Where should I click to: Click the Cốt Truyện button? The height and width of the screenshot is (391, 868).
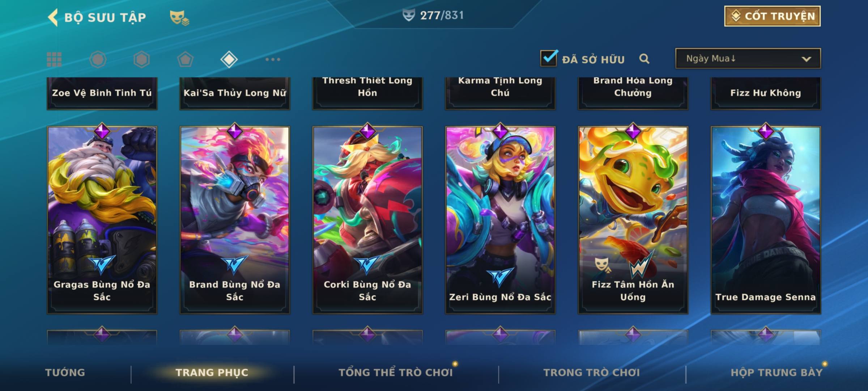pyautogui.click(x=772, y=16)
